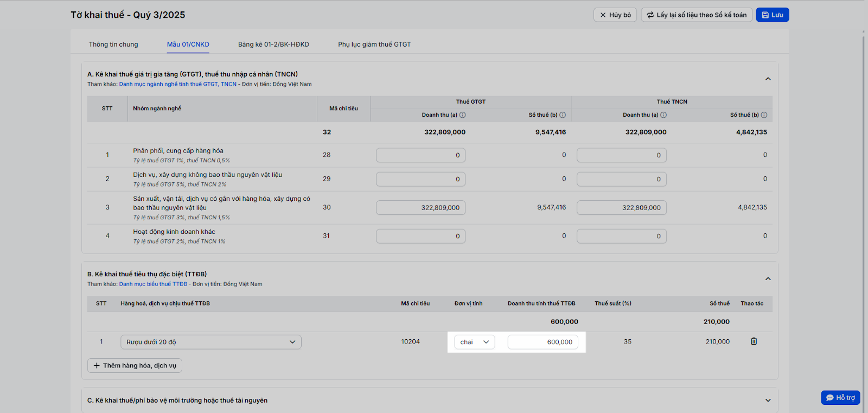Open the Hỗ trợ support chat
This screenshot has height=413, width=868.
840,398
